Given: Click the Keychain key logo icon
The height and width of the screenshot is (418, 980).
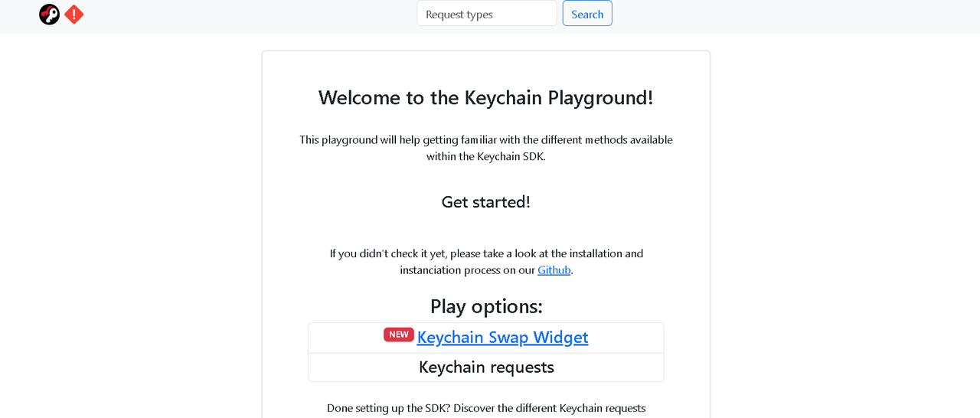Looking at the screenshot, I should [x=50, y=14].
